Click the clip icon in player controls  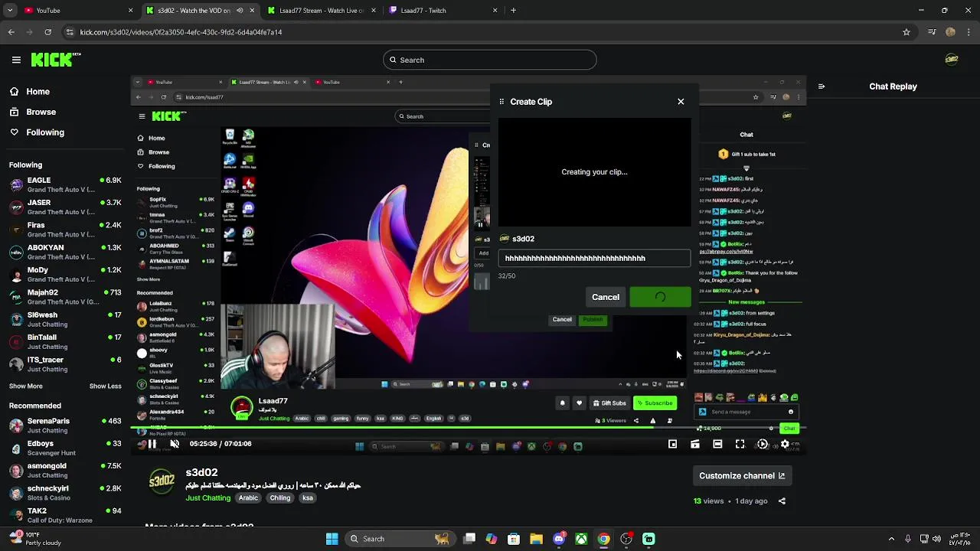click(x=695, y=444)
